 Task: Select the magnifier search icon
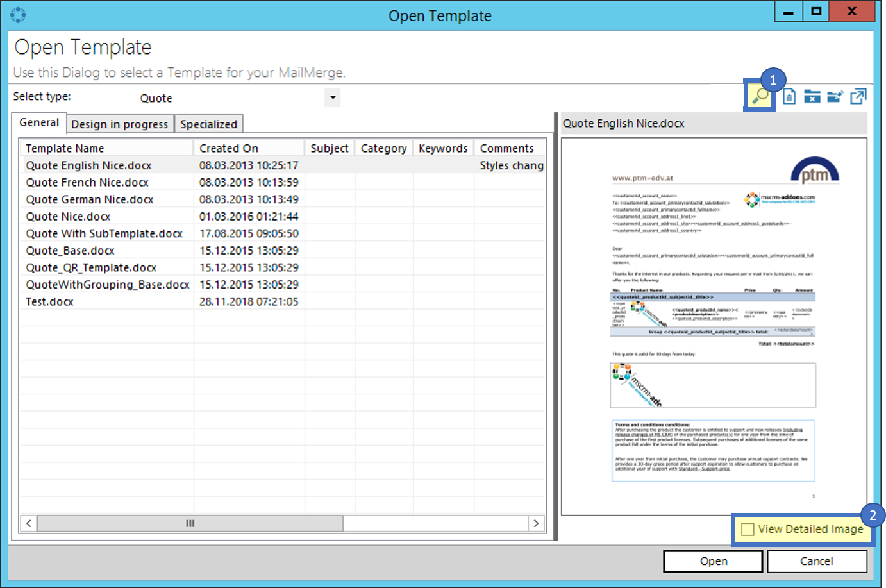click(759, 96)
